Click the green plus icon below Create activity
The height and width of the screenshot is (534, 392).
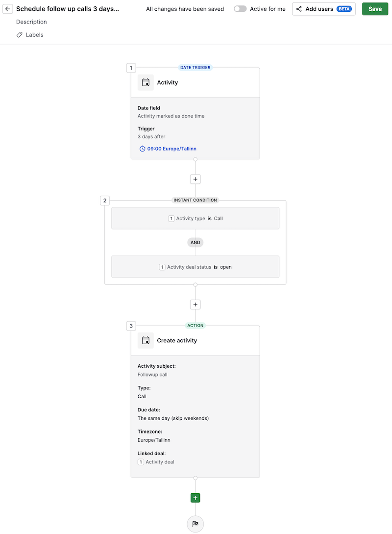point(195,497)
